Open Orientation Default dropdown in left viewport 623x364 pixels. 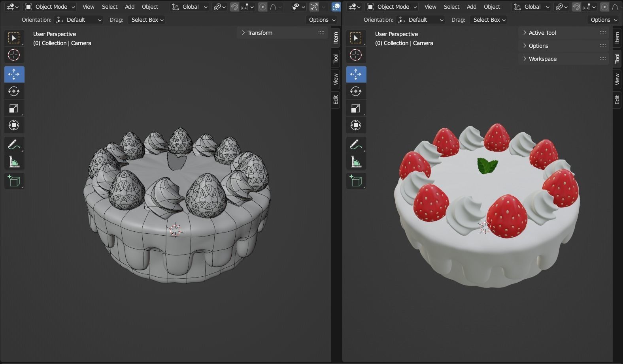(78, 20)
